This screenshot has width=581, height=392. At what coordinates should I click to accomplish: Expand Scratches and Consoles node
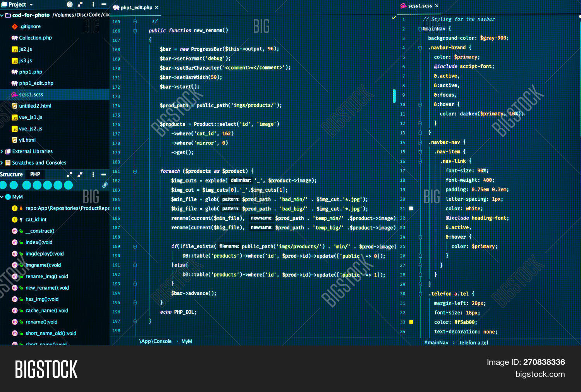pos(2,163)
